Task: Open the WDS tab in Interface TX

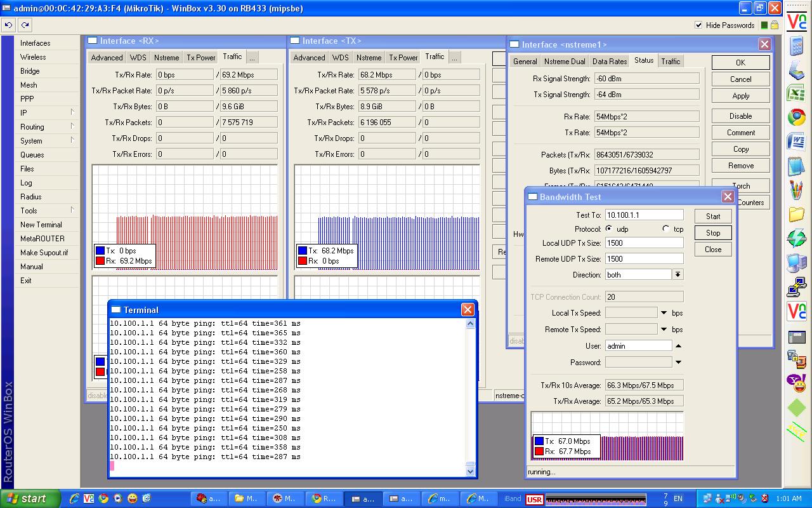Action: coord(341,57)
